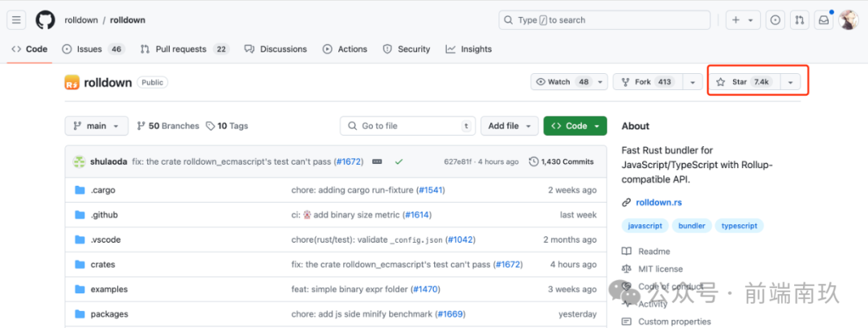Open commit hash 627e81f
The image size is (868, 328).
point(459,162)
